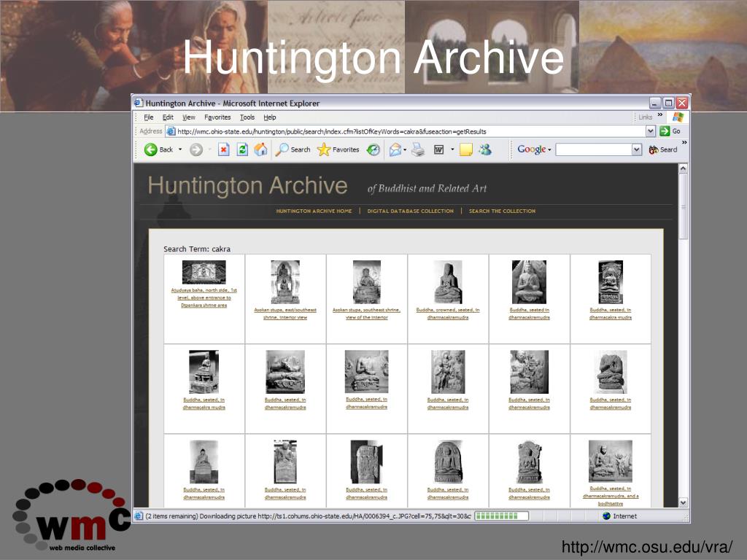The image size is (747, 560).
Task: Close the Internet Explorer window
Action: coord(682,103)
